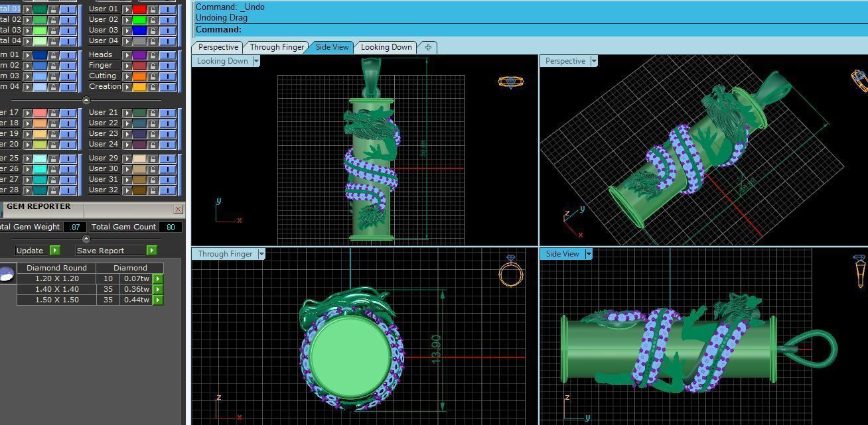
Task: Select the User 31 layer name
Action: (x=103, y=180)
